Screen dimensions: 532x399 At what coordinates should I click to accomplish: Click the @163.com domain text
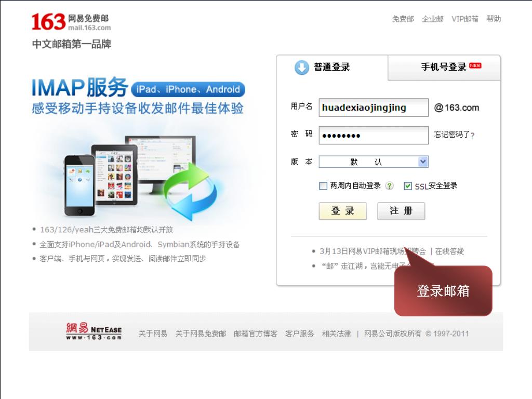457,108
